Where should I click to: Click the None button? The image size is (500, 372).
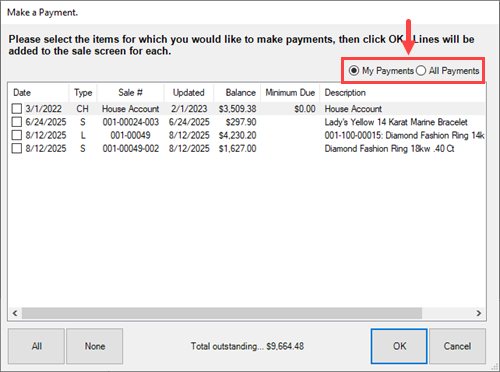pos(95,346)
